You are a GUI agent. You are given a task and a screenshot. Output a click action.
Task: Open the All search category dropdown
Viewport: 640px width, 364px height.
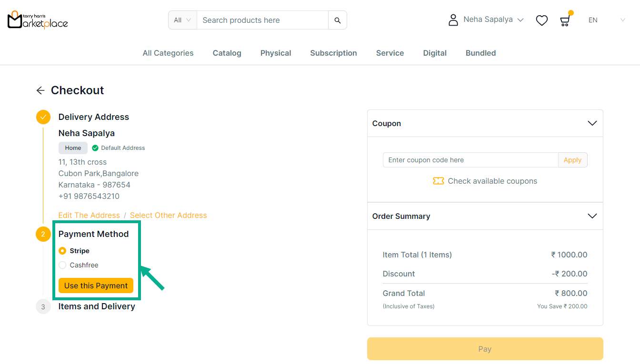tap(182, 20)
